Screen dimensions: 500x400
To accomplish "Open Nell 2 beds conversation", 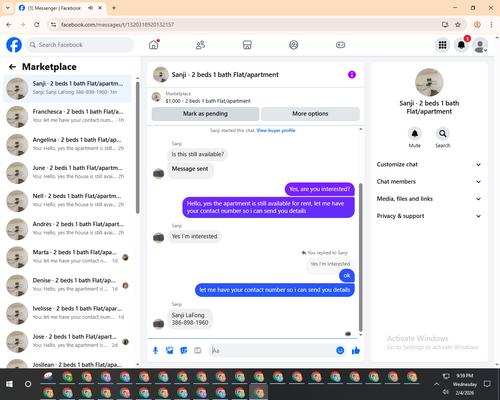I will pyautogui.click(x=67, y=201).
